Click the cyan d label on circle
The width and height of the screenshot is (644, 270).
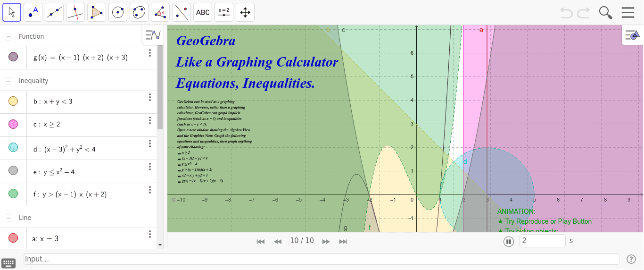(465, 161)
